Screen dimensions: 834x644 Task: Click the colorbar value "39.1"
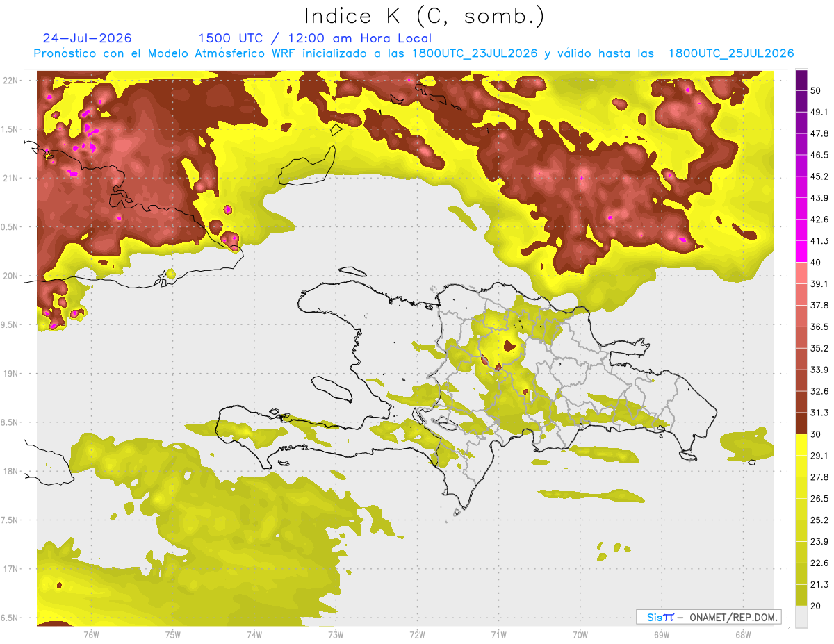click(819, 283)
